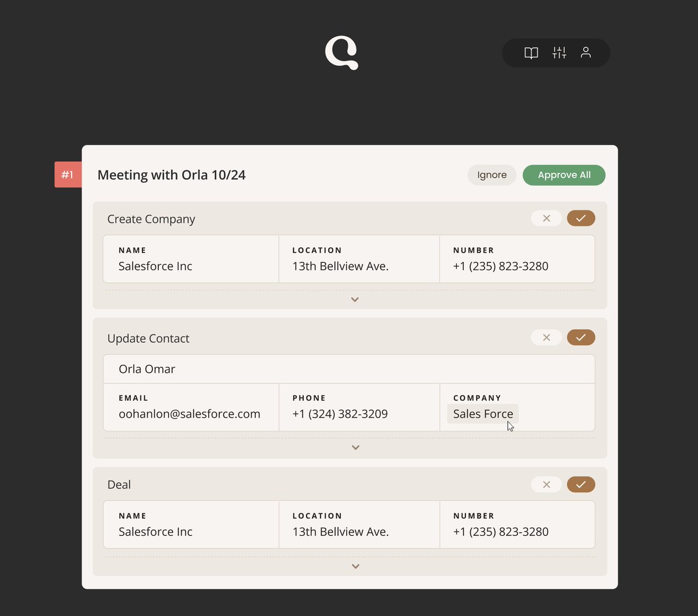This screenshot has width=698, height=616.
Task: Click the phone value +1 (324) 382-3209
Action: click(x=340, y=414)
